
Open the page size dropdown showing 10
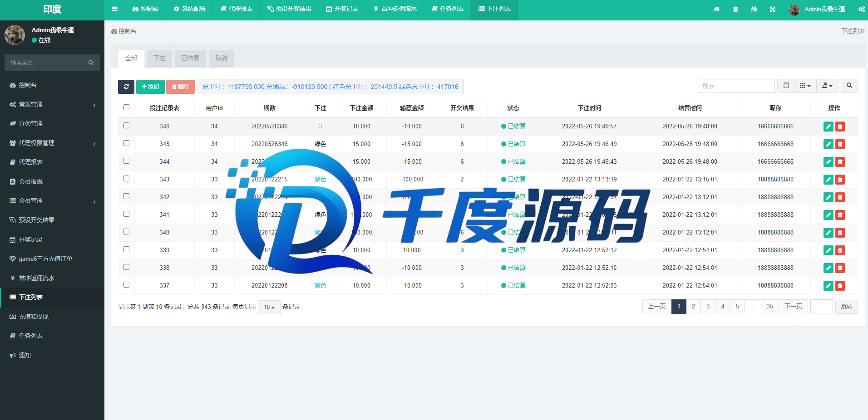click(x=269, y=307)
